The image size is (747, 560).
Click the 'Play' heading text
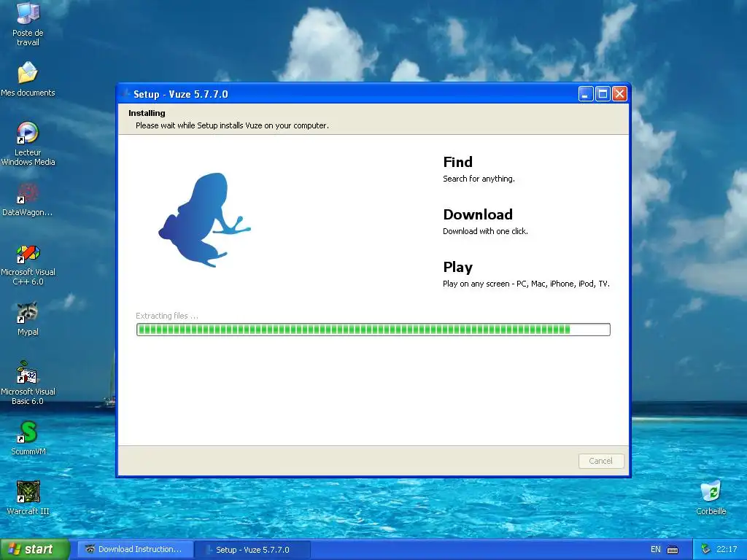point(458,267)
